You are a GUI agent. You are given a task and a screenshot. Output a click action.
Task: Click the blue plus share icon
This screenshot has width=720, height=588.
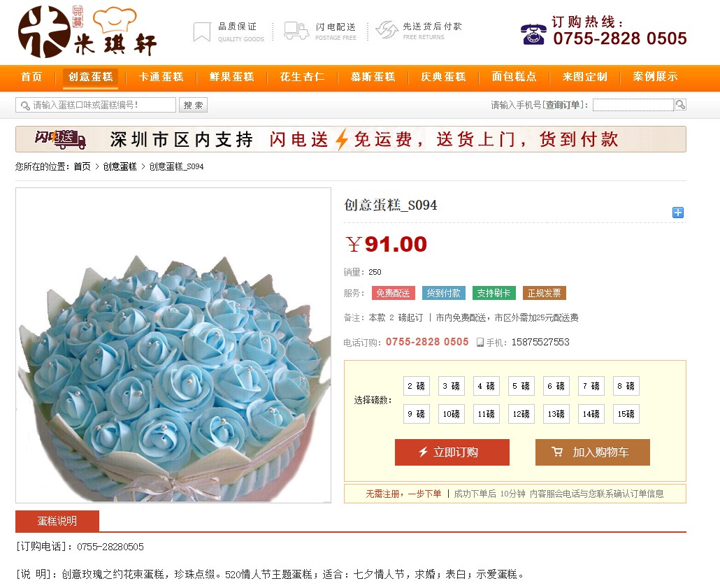pyautogui.click(x=678, y=213)
